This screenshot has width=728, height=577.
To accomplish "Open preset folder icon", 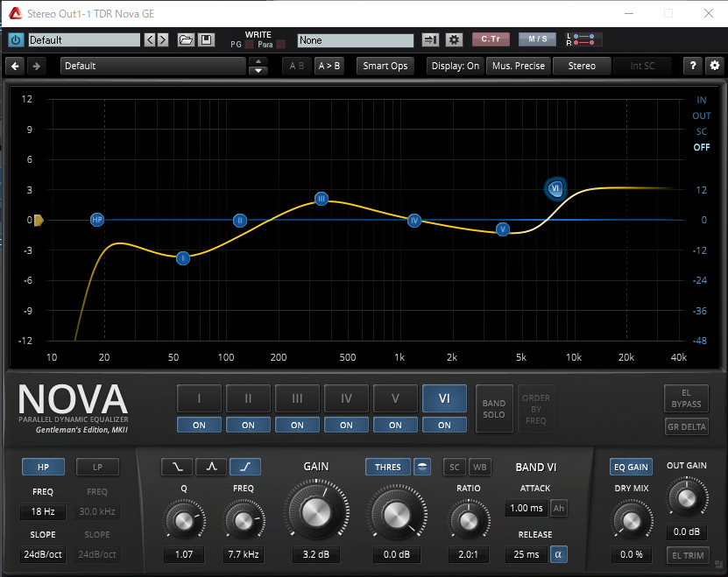I will [186, 40].
